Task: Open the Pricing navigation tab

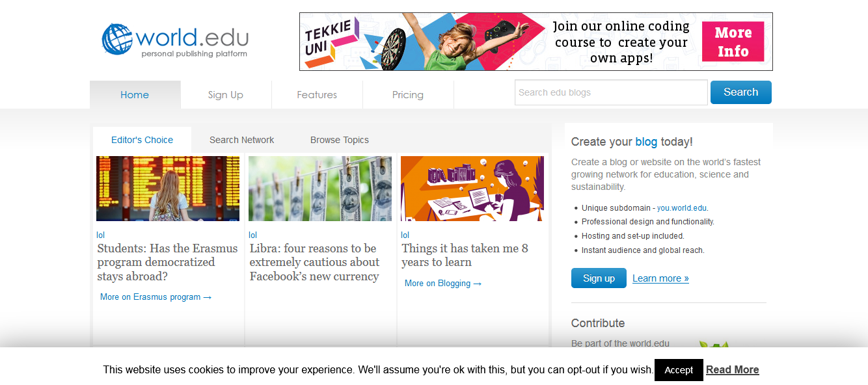Action: (x=408, y=95)
